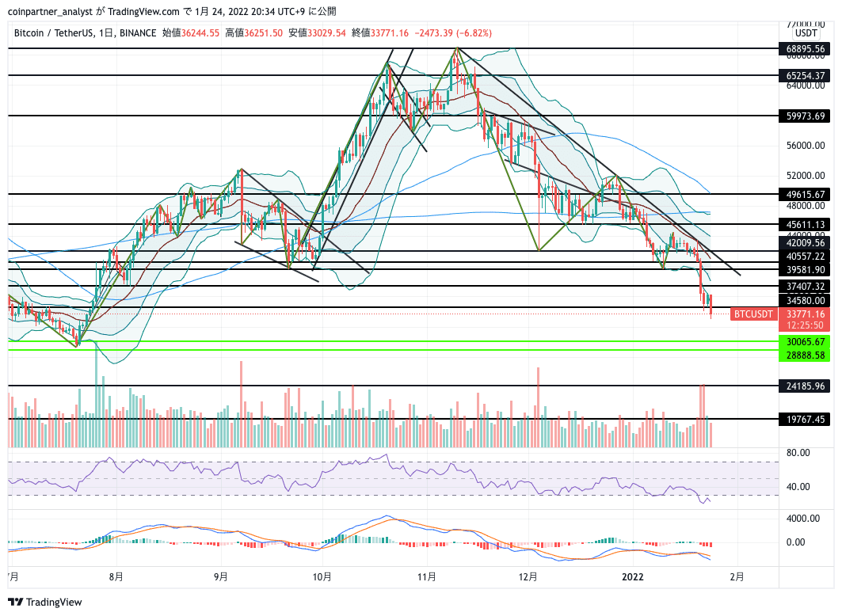The image size is (842, 616).
Task: Click the current price 33771.16 label
Action: click(x=805, y=314)
